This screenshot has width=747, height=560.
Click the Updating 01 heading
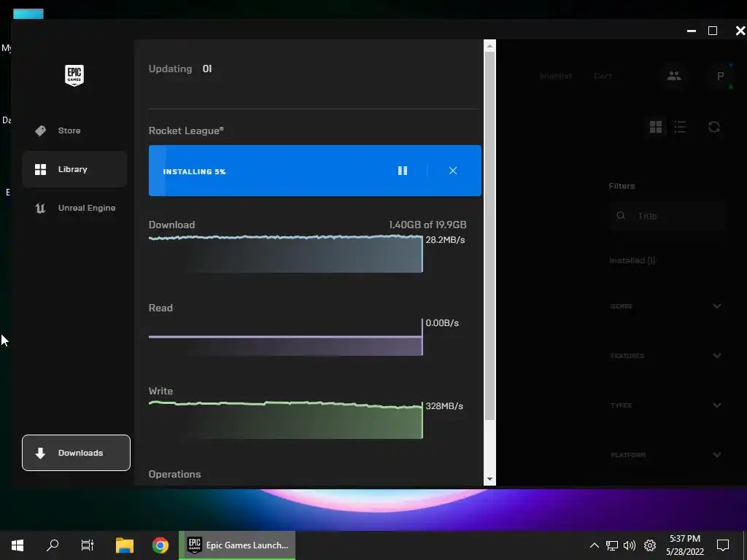click(180, 69)
